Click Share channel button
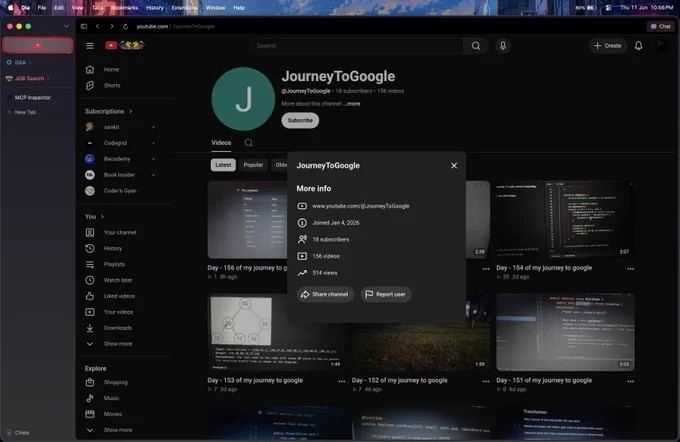The height and width of the screenshot is (442, 680). coord(325,295)
